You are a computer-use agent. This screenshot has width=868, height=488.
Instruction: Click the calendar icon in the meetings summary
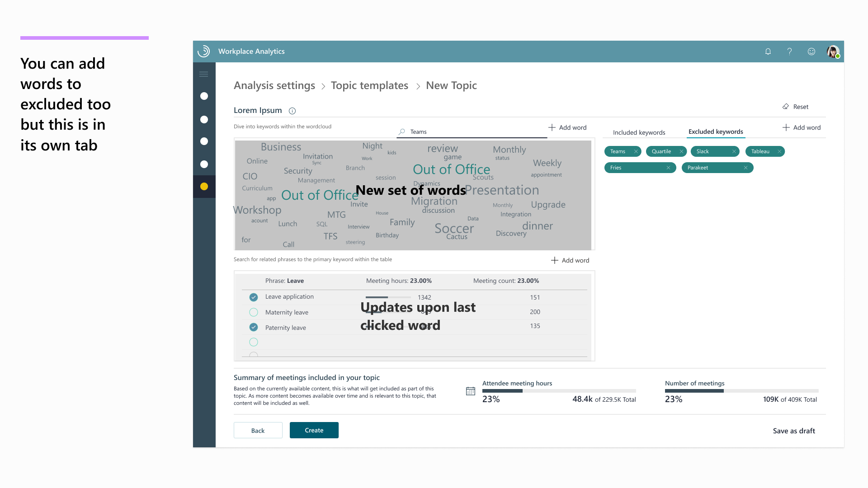(470, 391)
